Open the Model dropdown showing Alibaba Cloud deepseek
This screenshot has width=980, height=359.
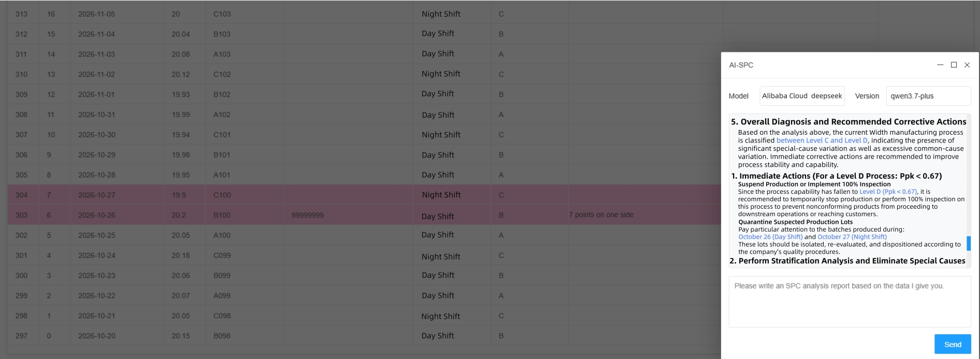(x=802, y=96)
